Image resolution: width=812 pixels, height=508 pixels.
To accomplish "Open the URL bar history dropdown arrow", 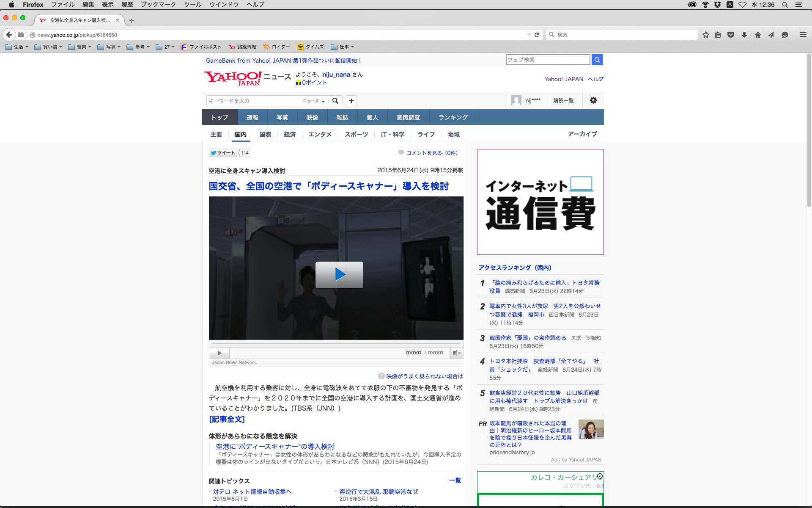I will pyautogui.click(x=529, y=35).
